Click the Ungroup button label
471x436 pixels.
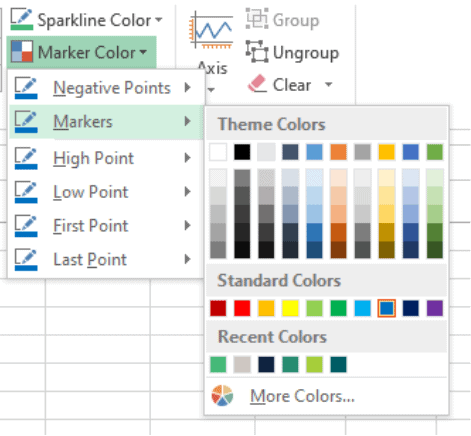306,53
